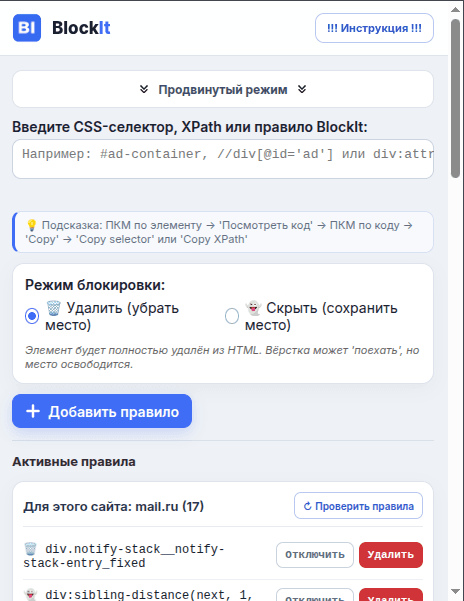Focus the CSS-selector rule input field
This screenshot has height=601, width=464.
tap(223, 159)
